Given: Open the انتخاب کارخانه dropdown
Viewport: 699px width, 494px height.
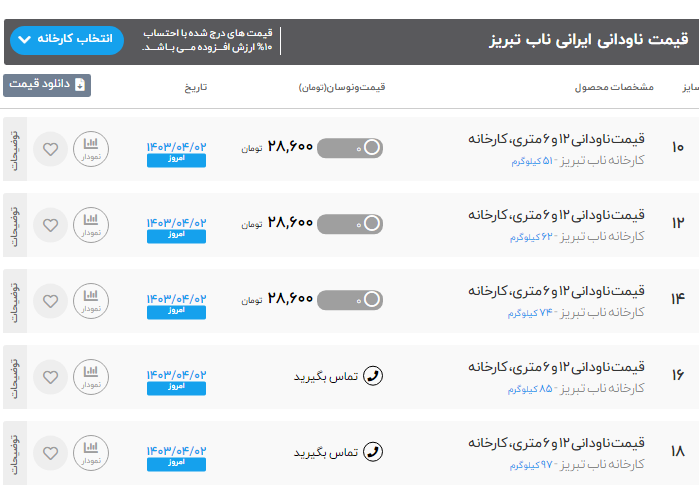Looking at the screenshot, I should pos(67,40).
